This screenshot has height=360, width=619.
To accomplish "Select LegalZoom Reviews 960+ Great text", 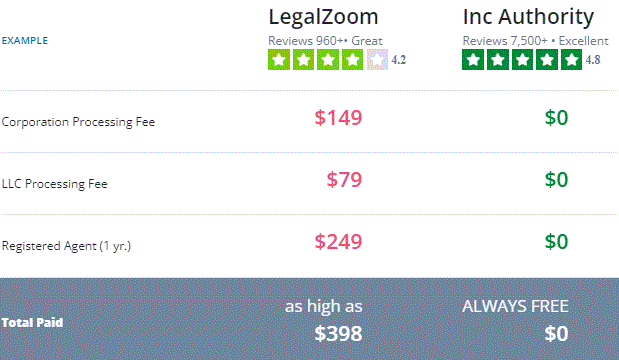I will pyautogui.click(x=325, y=41).
